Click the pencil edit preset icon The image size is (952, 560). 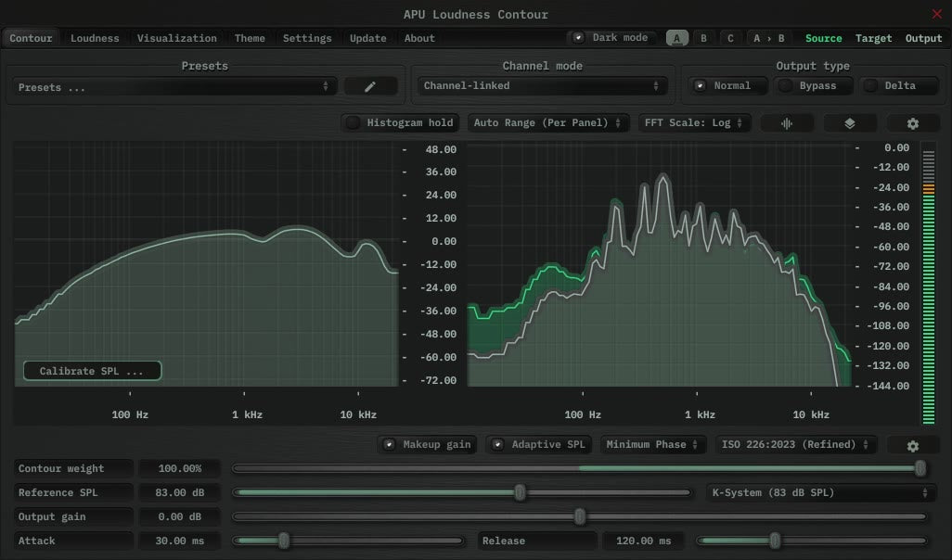click(x=370, y=87)
